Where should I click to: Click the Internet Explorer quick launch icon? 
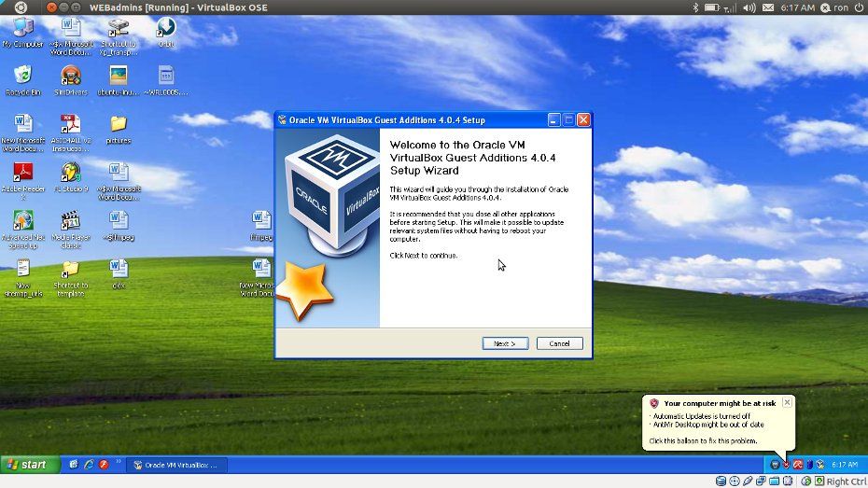pyautogui.click(x=89, y=465)
